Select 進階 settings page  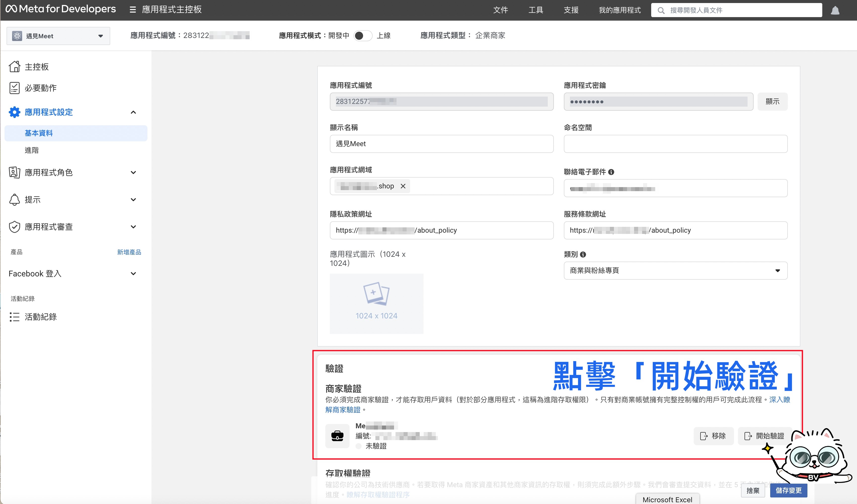(32, 150)
